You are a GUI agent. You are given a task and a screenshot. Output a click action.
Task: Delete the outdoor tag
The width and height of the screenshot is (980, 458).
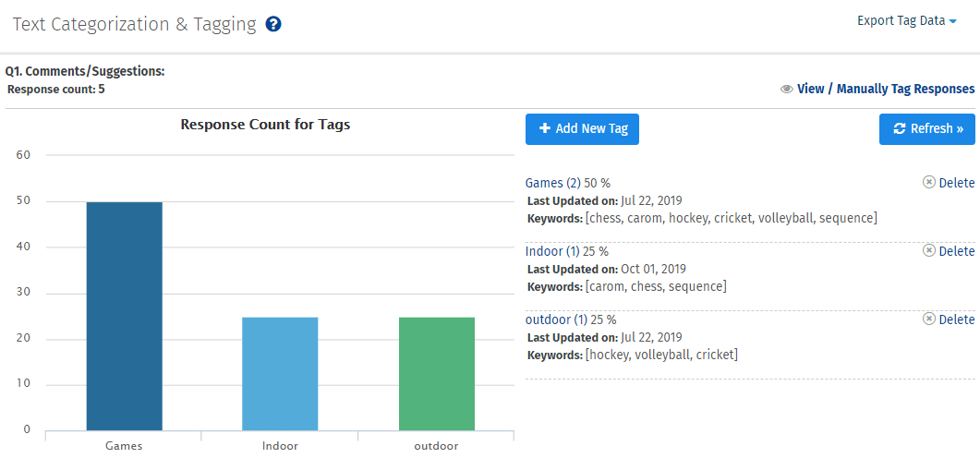(956, 319)
